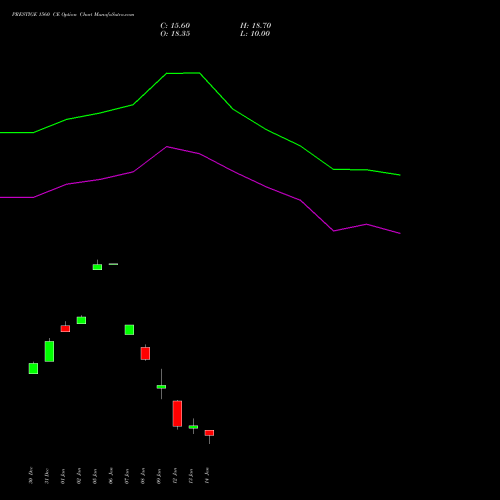
Task: Click the green candle for 02 Jan
Action: click(81, 320)
